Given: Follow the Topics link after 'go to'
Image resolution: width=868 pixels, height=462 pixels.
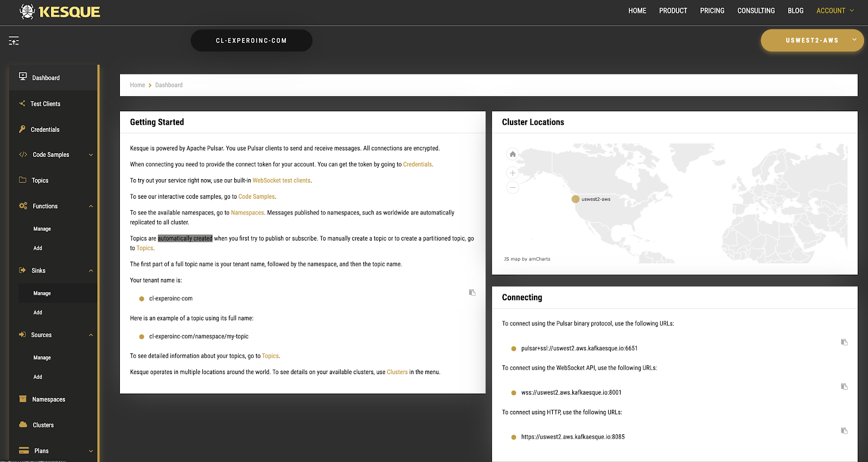Looking at the screenshot, I should coord(145,248).
